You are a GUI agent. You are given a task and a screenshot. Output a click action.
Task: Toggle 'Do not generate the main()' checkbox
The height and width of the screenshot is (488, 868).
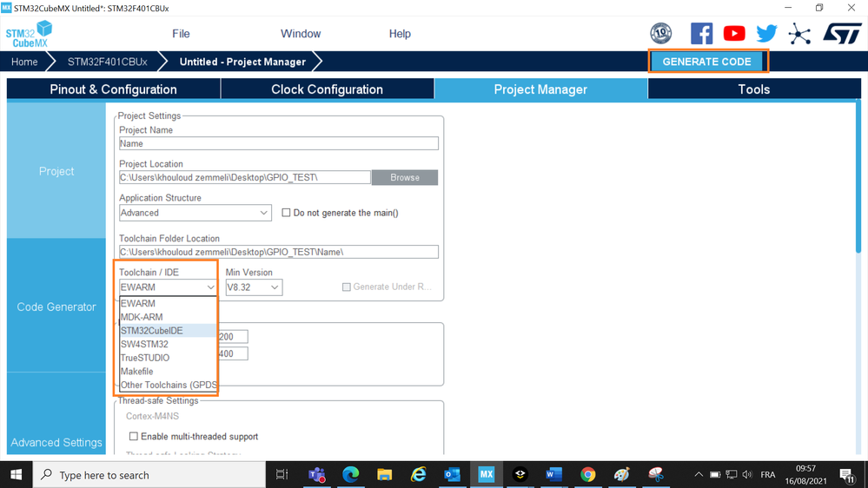coord(286,213)
